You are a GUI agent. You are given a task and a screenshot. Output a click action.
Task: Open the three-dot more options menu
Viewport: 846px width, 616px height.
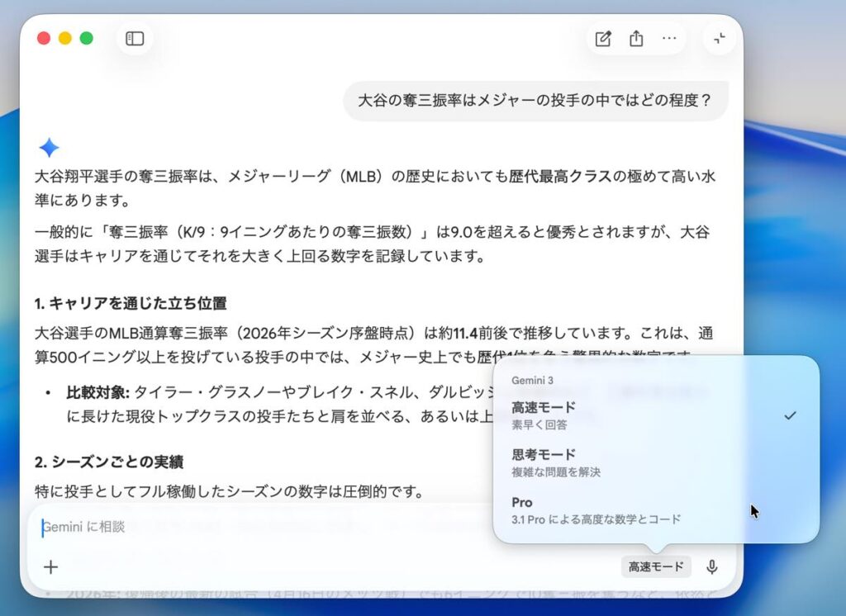coord(669,39)
